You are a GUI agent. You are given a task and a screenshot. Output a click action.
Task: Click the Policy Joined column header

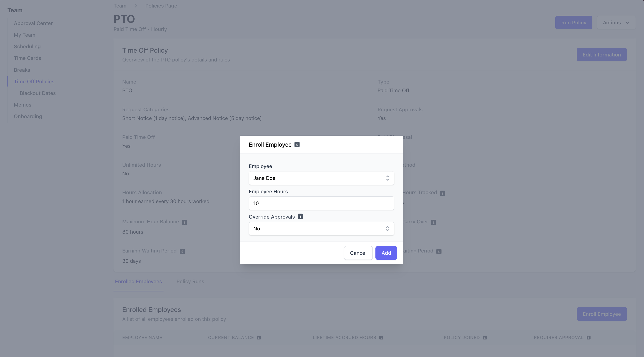[462, 337]
